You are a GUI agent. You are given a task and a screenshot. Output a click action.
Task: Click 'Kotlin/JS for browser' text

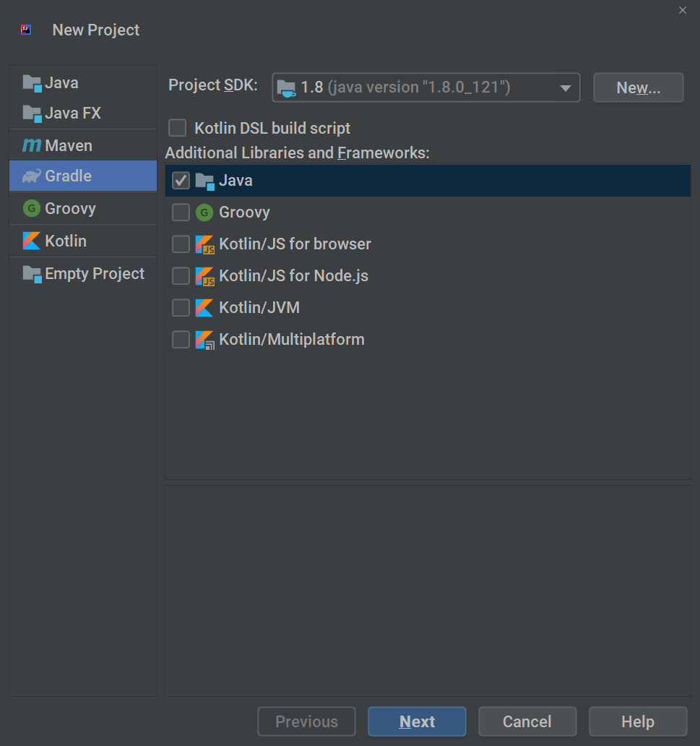tap(295, 244)
